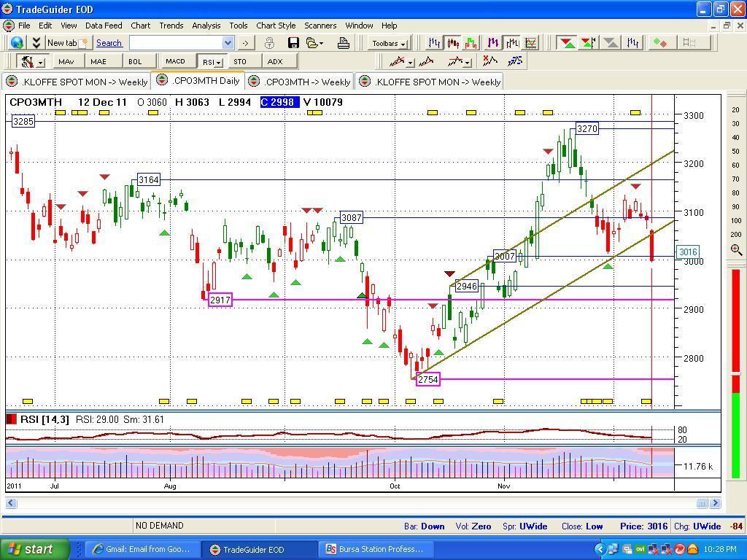Click the delete trend lines icon with red X
The image size is (747, 560).
pos(490,61)
